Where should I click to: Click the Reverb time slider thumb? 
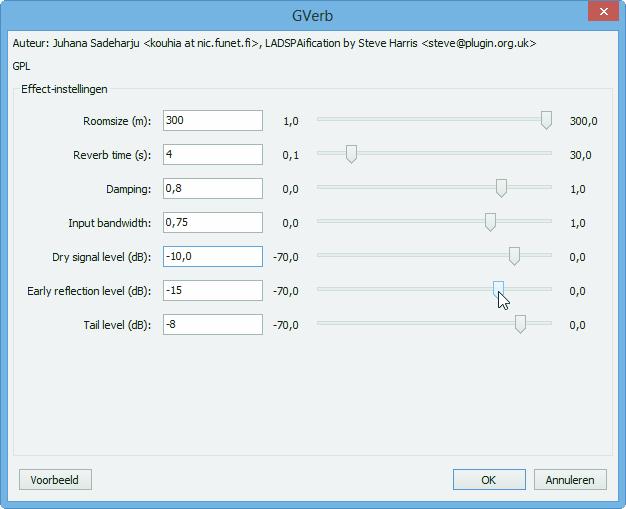tap(351, 154)
